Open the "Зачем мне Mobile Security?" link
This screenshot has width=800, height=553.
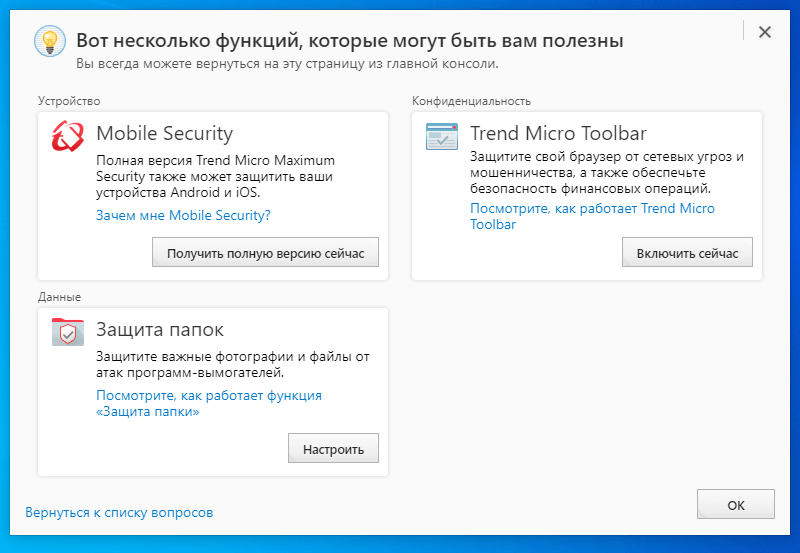pyautogui.click(x=183, y=215)
